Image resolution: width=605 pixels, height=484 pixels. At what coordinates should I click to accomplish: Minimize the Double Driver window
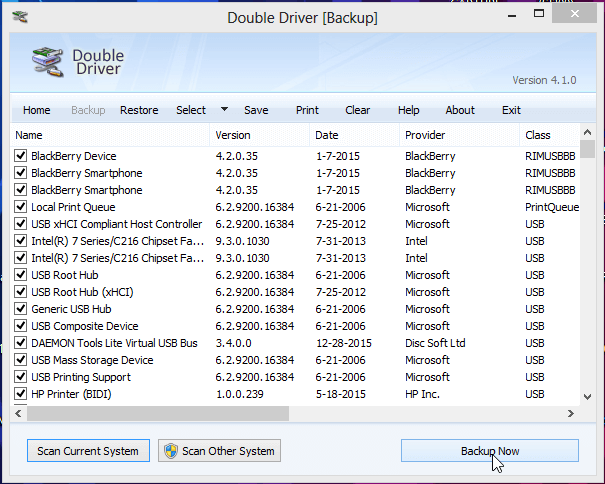512,15
